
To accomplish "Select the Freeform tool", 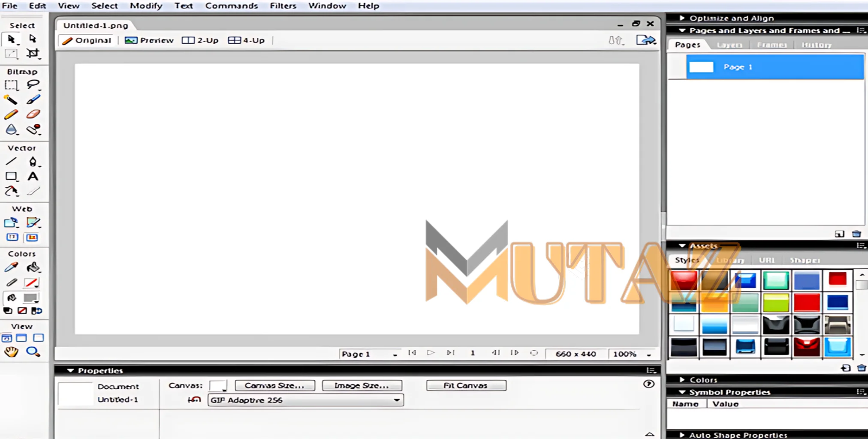I will [11, 191].
